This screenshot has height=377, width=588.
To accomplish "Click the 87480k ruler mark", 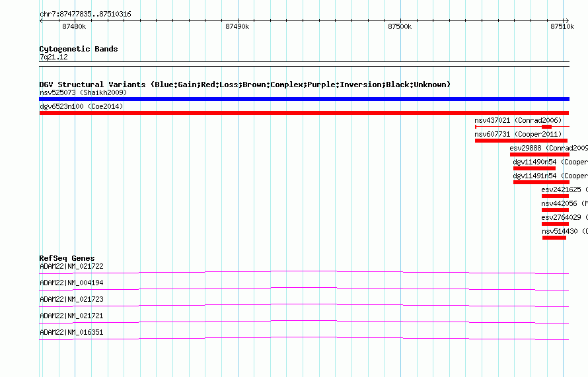I will pyautogui.click(x=74, y=26).
